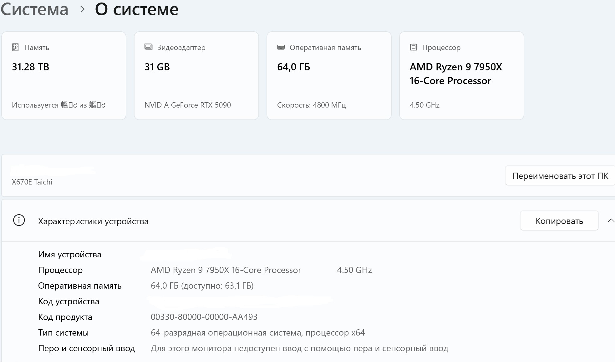Viewport: 615px width, 364px height.
Task: Select the 4.50 GHz value in specs list
Action: [x=354, y=270]
